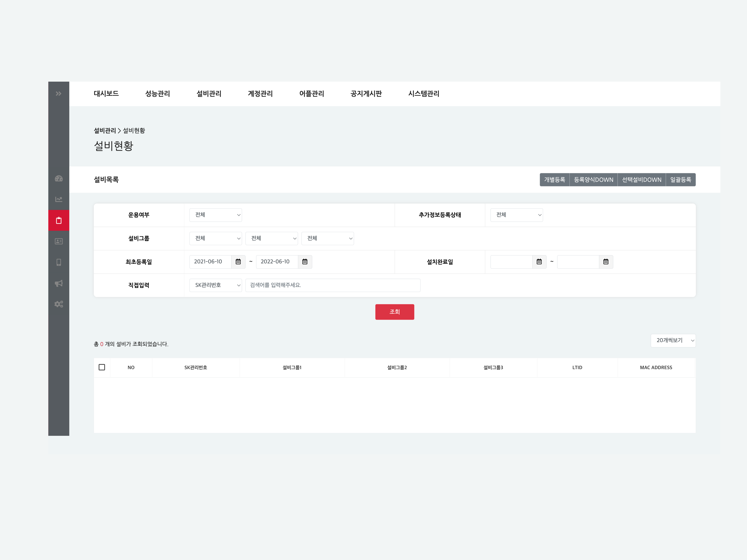Viewport: 747px width, 560px height.
Task: Open megaphone notice icon in sidebar
Action: [59, 283]
